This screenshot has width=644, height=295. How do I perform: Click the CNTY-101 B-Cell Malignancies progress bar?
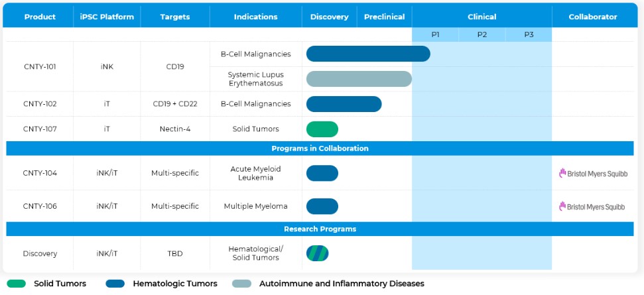(x=368, y=54)
